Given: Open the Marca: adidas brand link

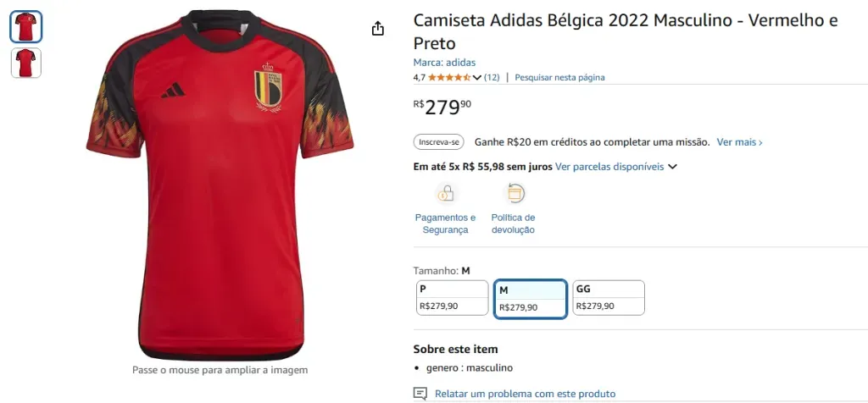Looking at the screenshot, I should coord(444,63).
